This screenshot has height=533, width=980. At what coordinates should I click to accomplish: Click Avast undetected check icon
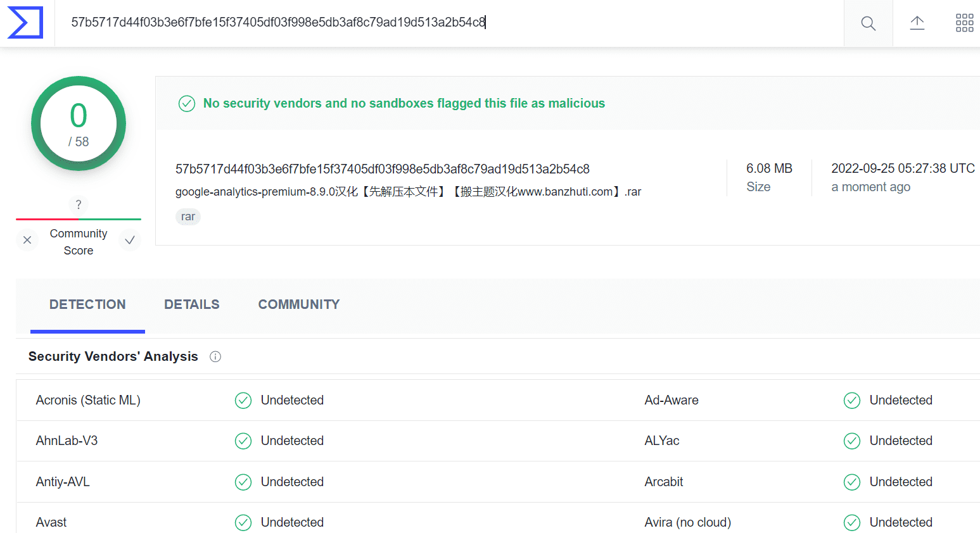tap(243, 523)
